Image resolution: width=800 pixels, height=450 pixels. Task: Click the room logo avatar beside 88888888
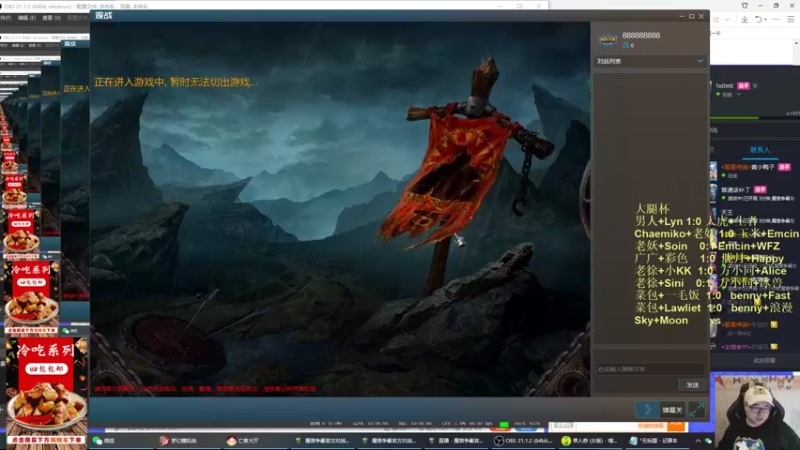tap(608, 39)
